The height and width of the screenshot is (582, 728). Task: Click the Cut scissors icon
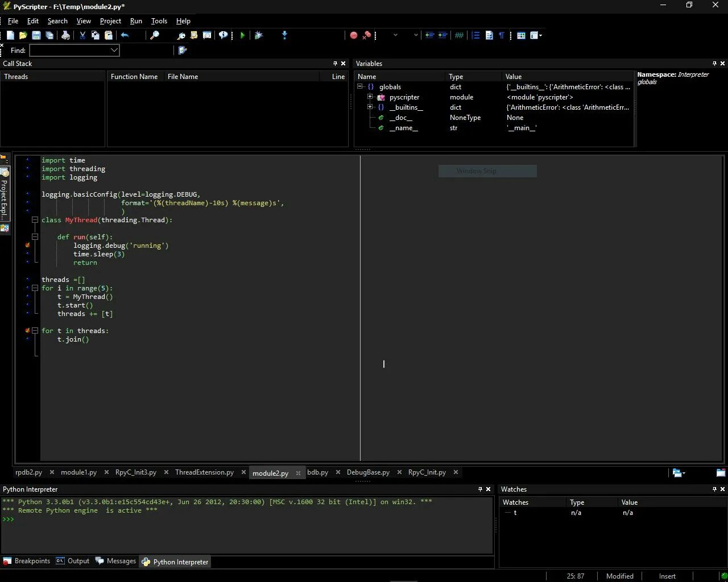[82, 35]
